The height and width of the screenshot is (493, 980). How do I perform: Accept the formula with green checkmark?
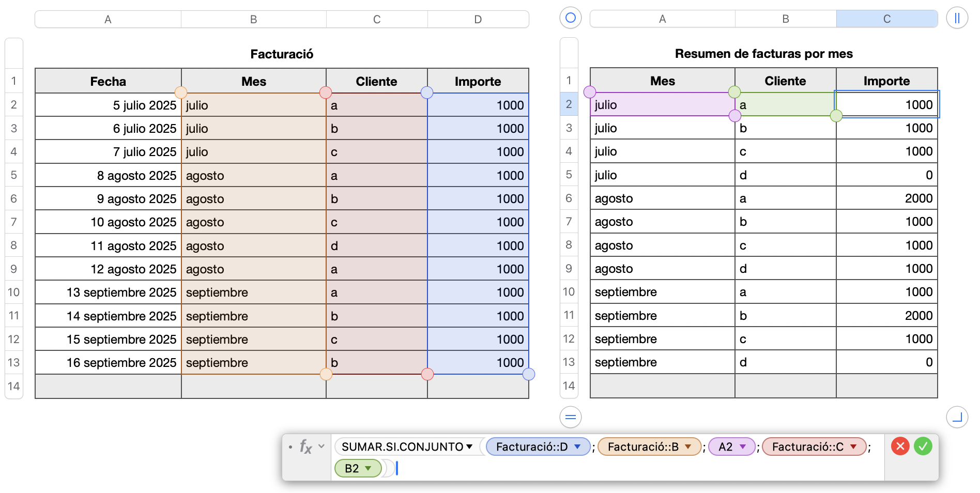coord(923,446)
